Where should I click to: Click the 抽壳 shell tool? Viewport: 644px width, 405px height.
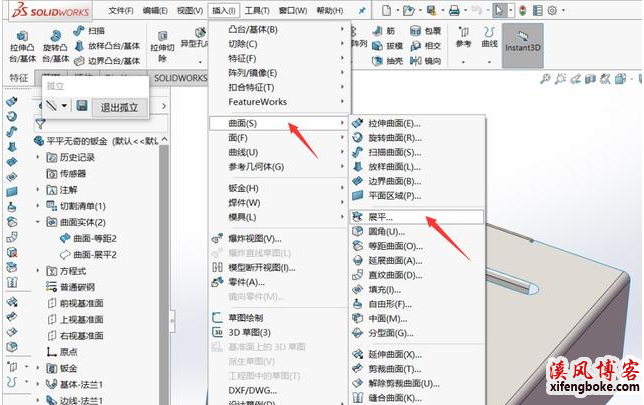click(387, 61)
